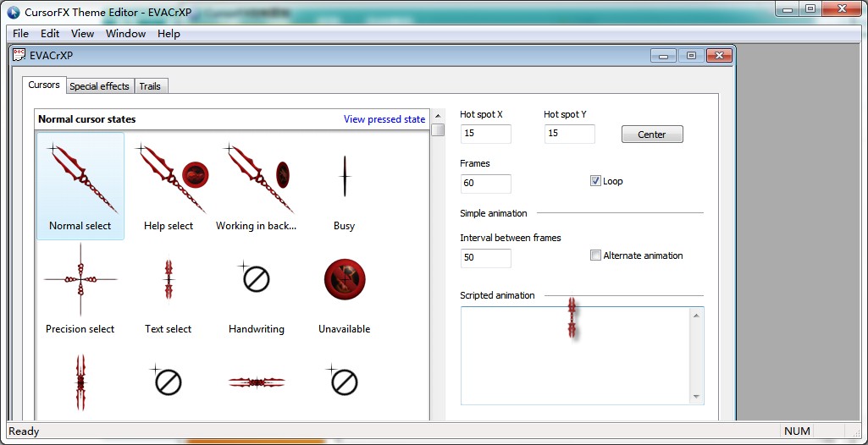Click the Interval between frames field
This screenshot has height=445, width=868.
[485, 258]
